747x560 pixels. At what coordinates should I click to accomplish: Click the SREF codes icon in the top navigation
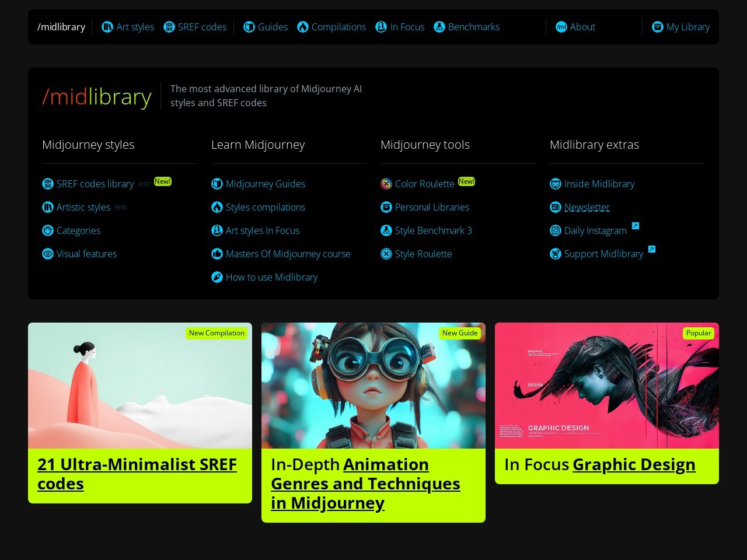pos(169,27)
